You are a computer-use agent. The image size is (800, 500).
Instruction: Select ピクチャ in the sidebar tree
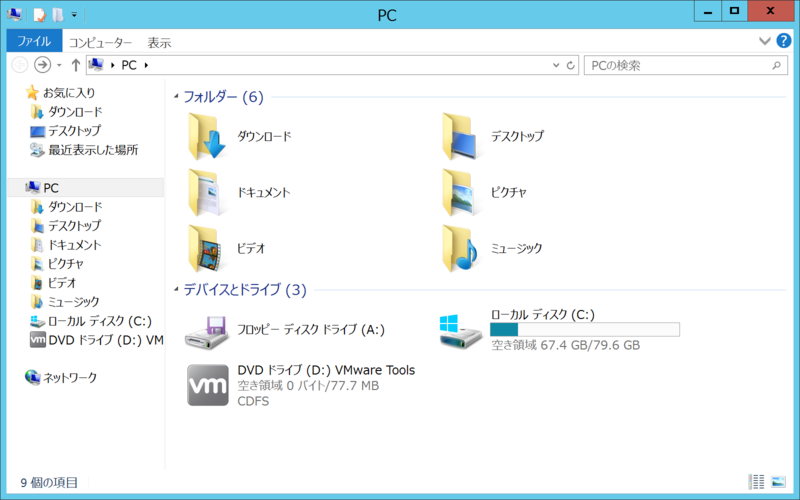click(x=57, y=264)
